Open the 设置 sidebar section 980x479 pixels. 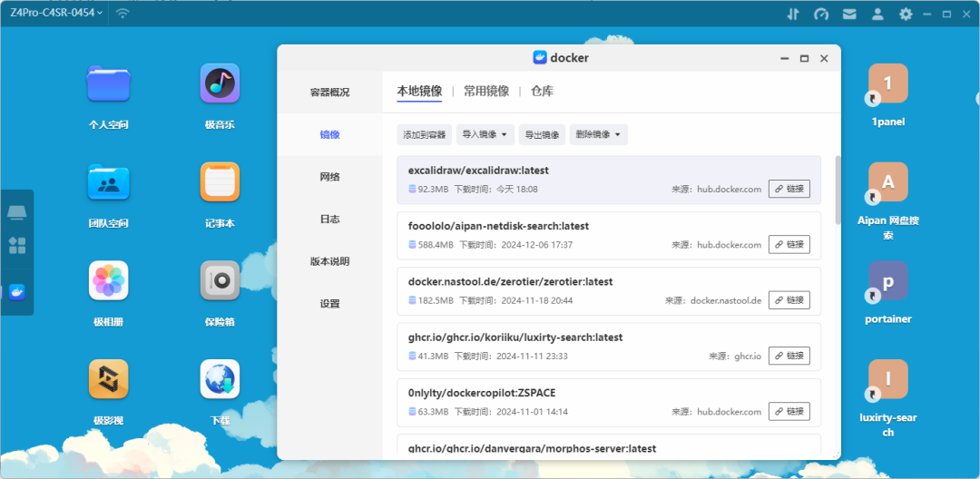330,304
